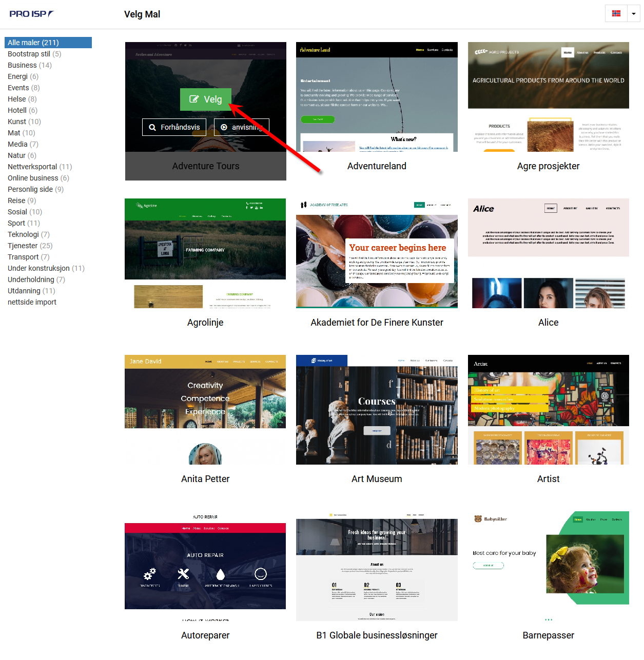
Task: Open the Business category
Action: tap(30, 65)
